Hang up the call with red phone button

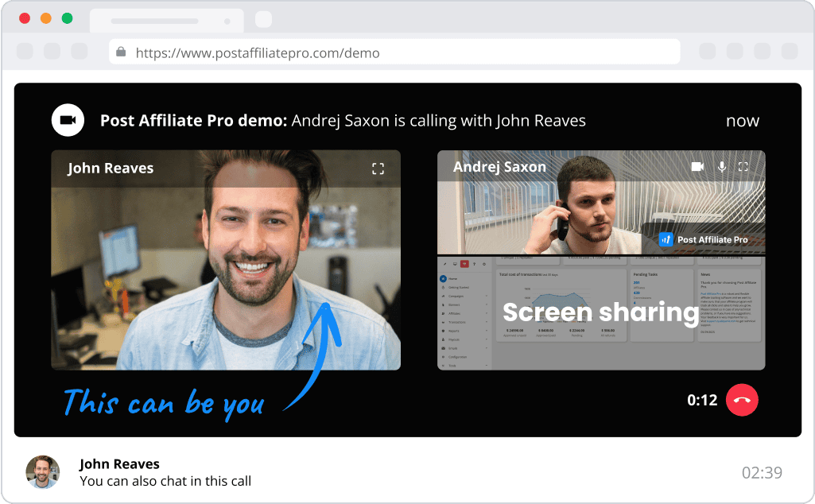tap(742, 400)
